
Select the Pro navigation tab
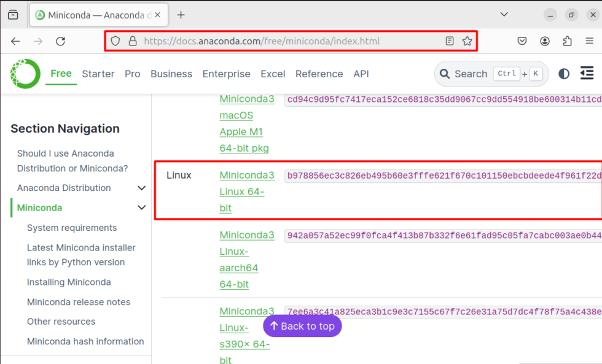click(x=133, y=74)
